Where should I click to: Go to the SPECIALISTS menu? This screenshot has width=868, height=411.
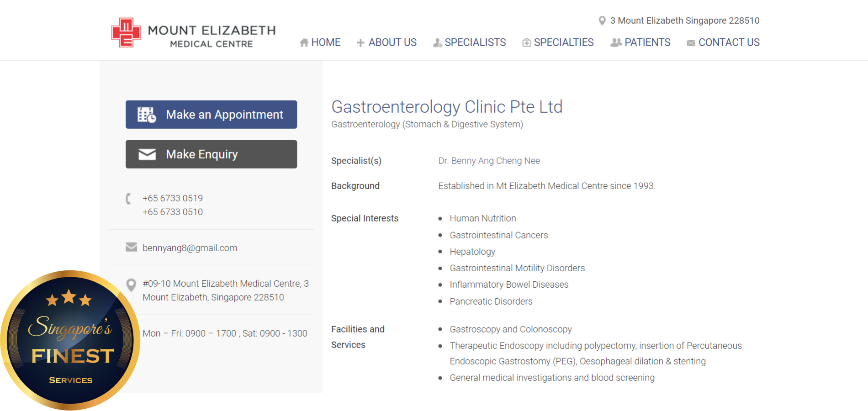[x=475, y=42]
